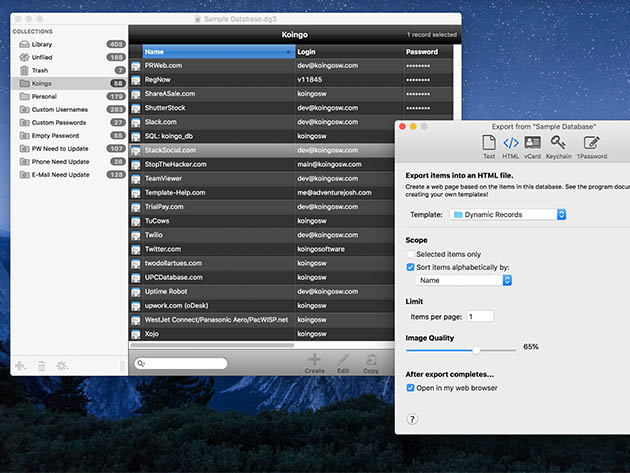Select the Keychain export icon
Image resolution: width=630 pixels, height=473 pixels.
tap(558, 147)
